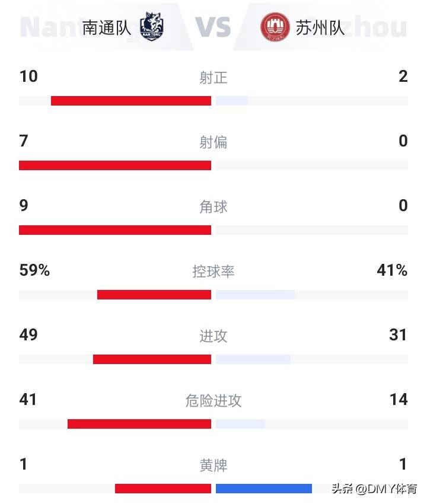The height and width of the screenshot is (504, 427).
Task: Click the Suzhou team red crest
Action: click(275, 27)
